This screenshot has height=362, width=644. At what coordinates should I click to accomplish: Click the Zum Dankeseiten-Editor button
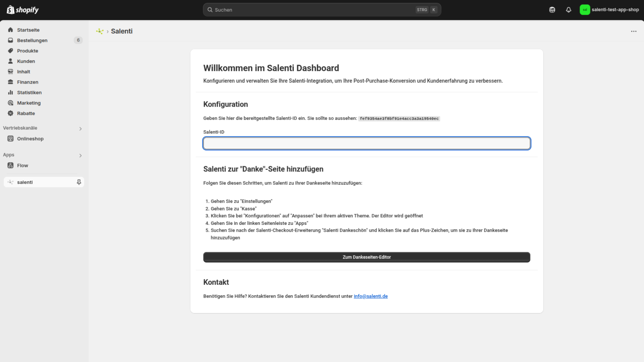click(x=367, y=257)
